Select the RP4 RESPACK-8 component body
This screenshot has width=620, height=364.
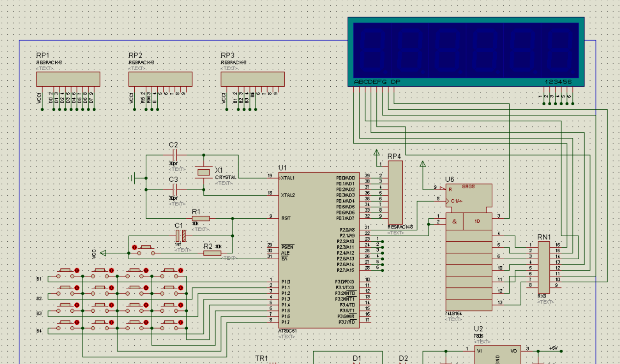tap(395, 192)
